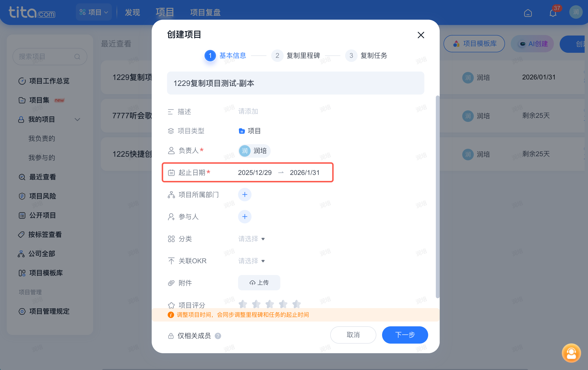Screen dimensions: 588x370
Task: Open 最近查看 in the sidebar
Action: click(37, 177)
